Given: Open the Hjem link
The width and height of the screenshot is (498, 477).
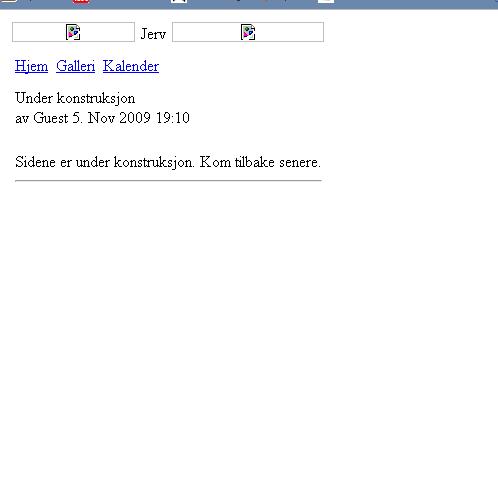Looking at the screenshot, I should [x=31, y=66].
